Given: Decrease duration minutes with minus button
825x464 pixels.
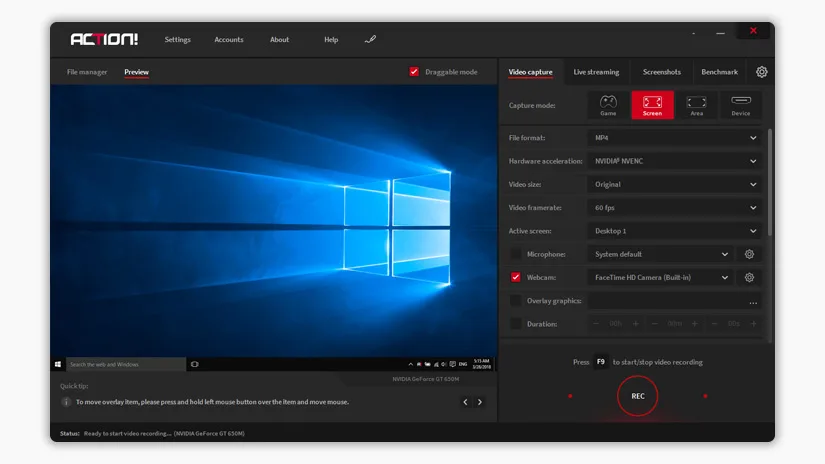Looking at the screenshot, I should [655, 324].
